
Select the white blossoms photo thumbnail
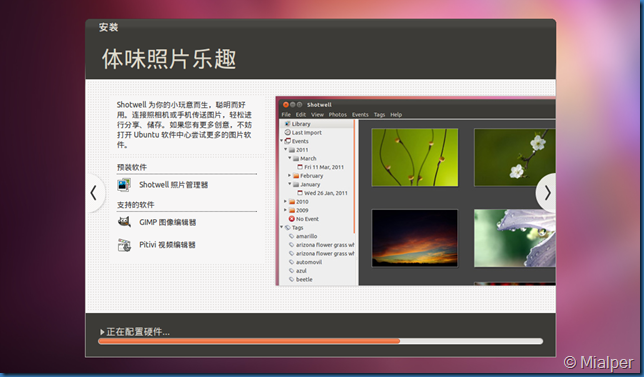(515, 157)
